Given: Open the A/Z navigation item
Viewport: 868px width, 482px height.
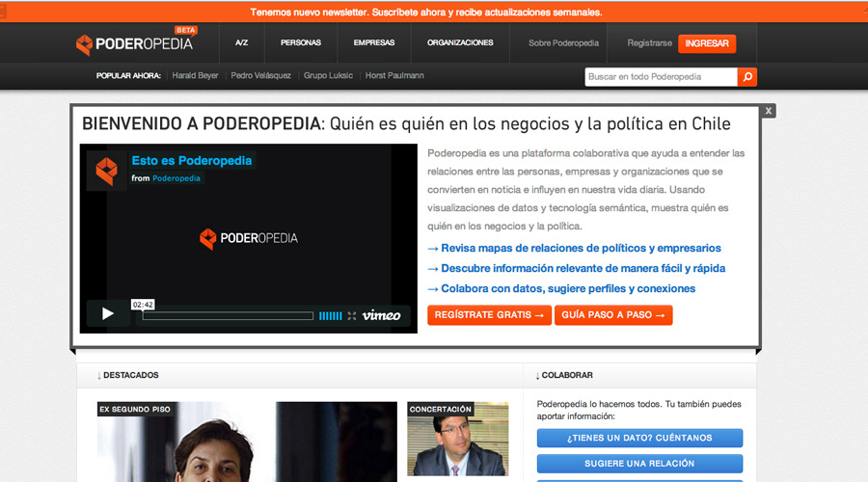Looking at the screenshot, I should 242,42.
